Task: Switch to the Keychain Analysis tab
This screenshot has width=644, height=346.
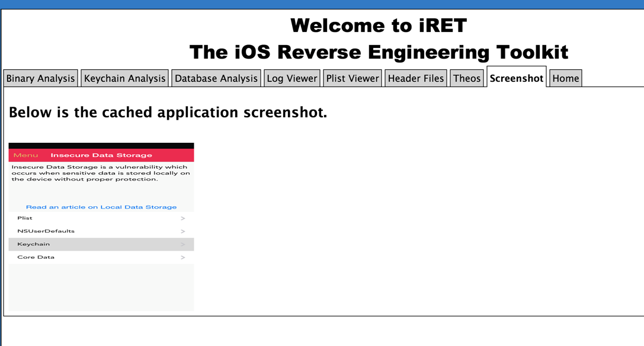Action: (x=124, y=78)
